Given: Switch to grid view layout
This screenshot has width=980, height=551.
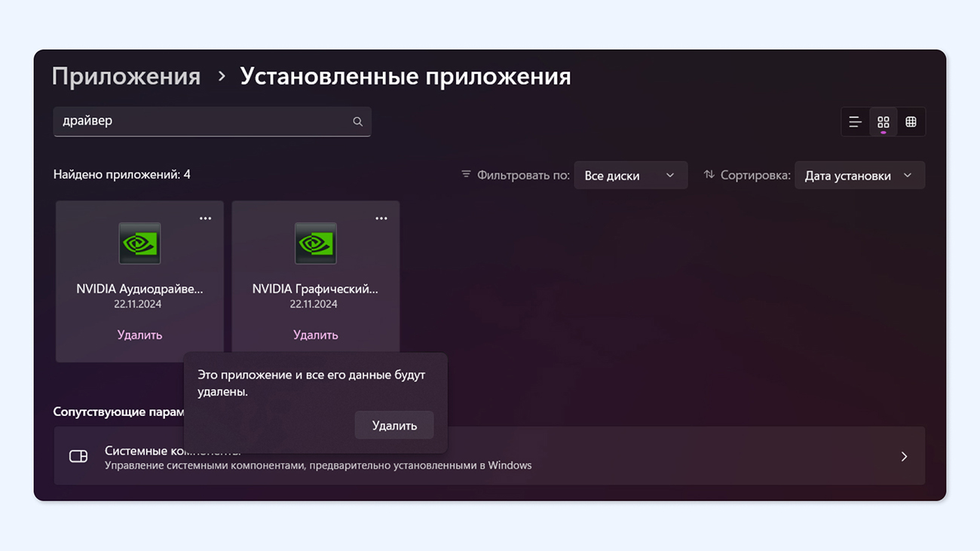Looking at the screenshot, I should [x=883, y=122].
